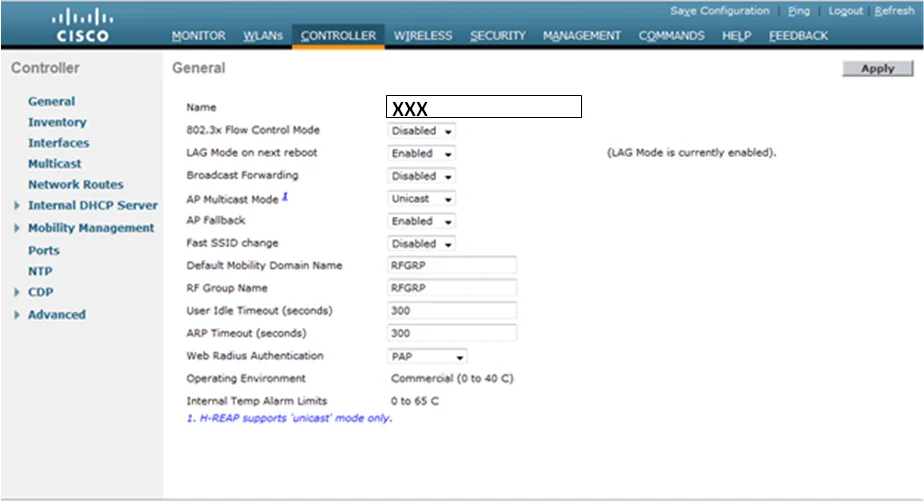
Task: Click the Save Configuration link
Action: (720, 11)
